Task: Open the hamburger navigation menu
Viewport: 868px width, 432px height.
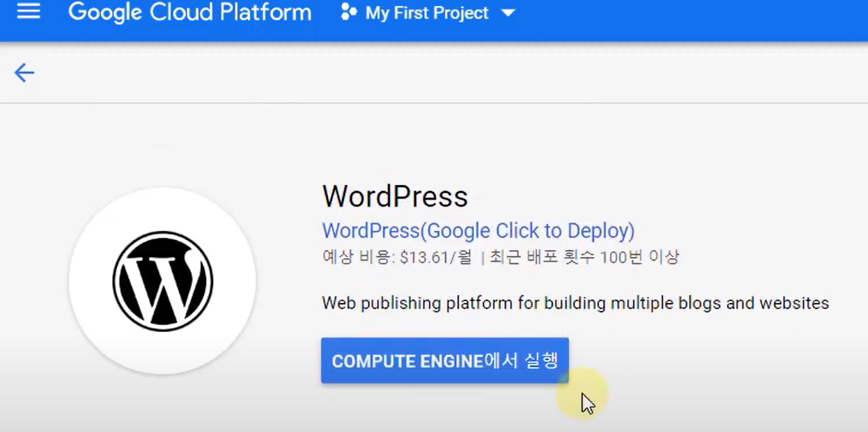Action: click(28, 11)
